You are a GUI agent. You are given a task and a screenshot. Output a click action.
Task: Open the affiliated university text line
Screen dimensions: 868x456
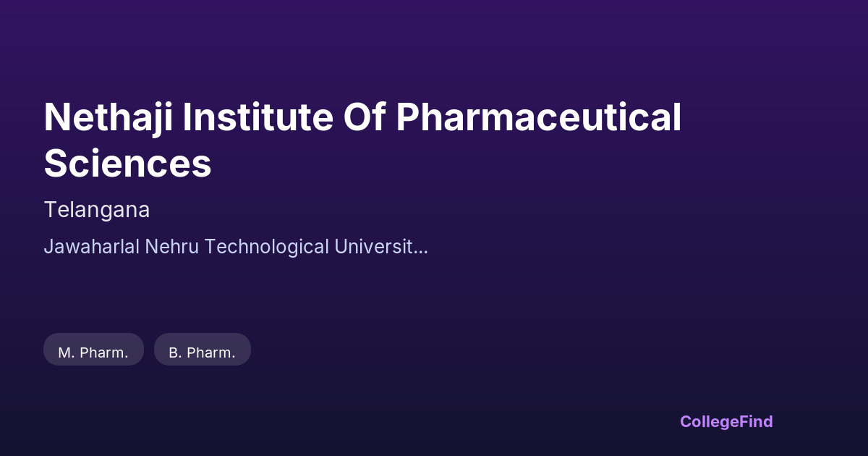[236, 247]
